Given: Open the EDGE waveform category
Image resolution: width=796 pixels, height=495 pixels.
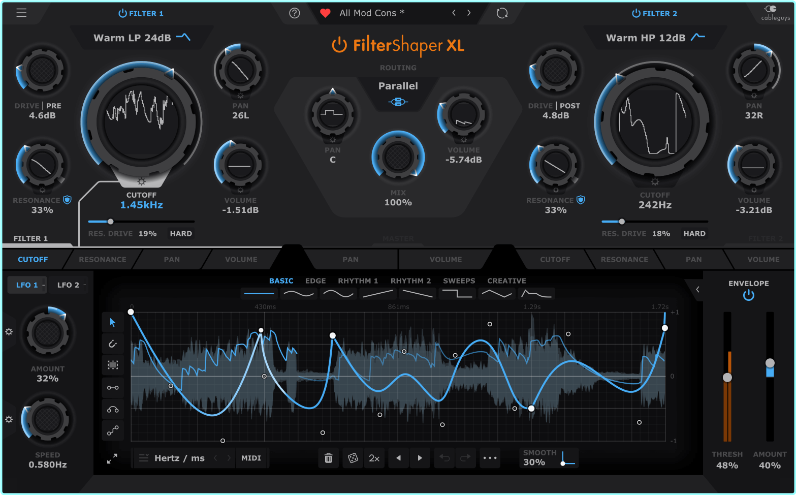Looking at the screenshot, I should [315, 281].
